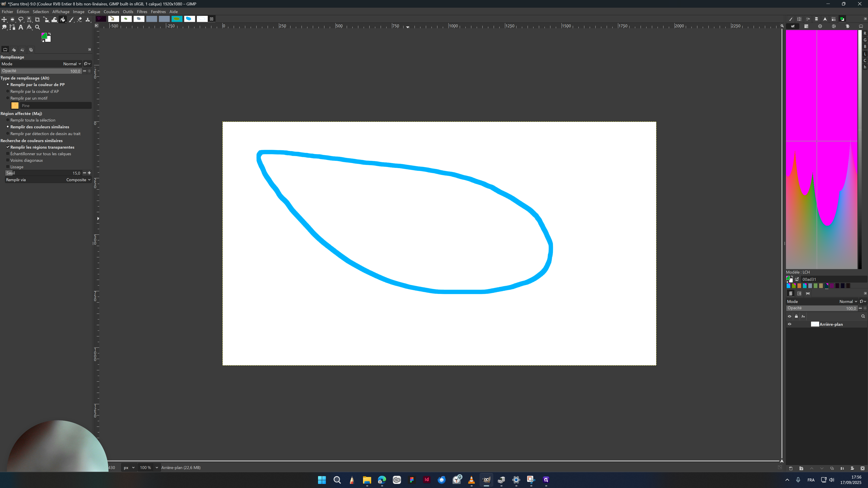Select the Zoom magnifier tool
868x488 pixels.
[x=37, y=27]
